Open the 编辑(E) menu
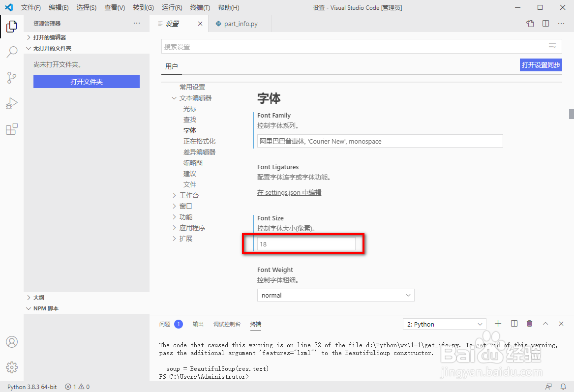This screenshot has width=574, height=392. click(x=59, y=8)
